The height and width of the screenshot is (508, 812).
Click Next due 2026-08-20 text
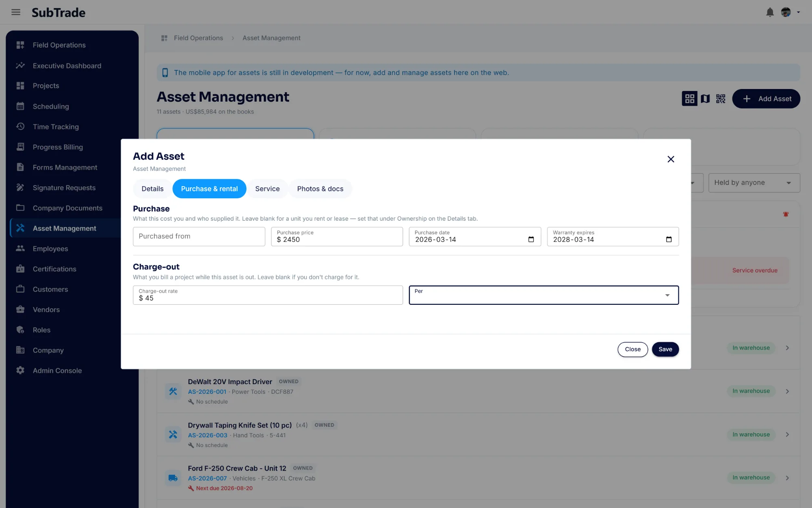point(224,488)
